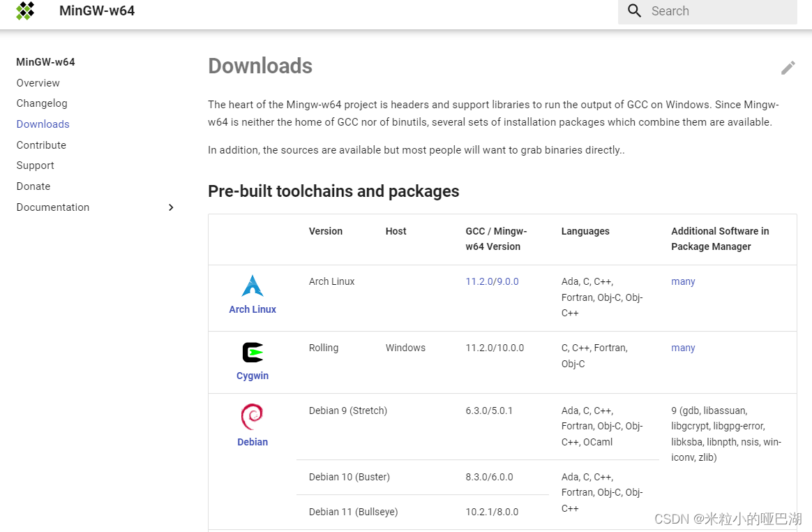This screenshot has width=812, height=532.
Task: Click the Arch Linux logo image
Action: (253, 286)
